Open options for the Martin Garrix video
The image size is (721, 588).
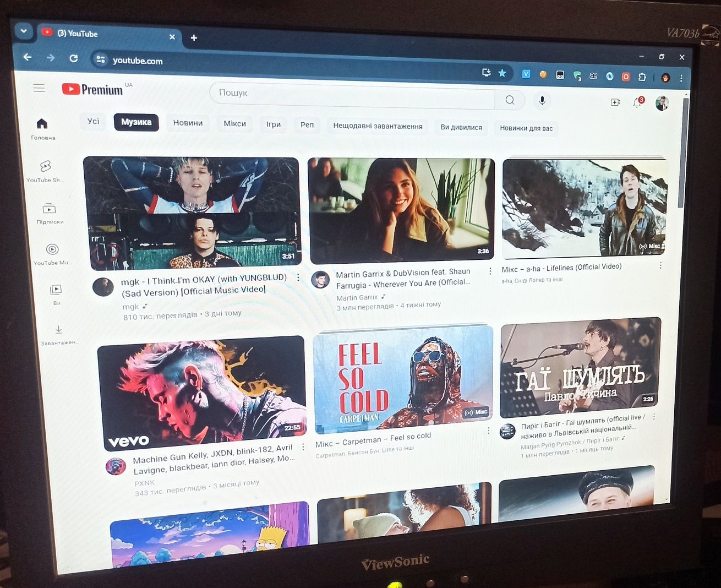(490, 271)
